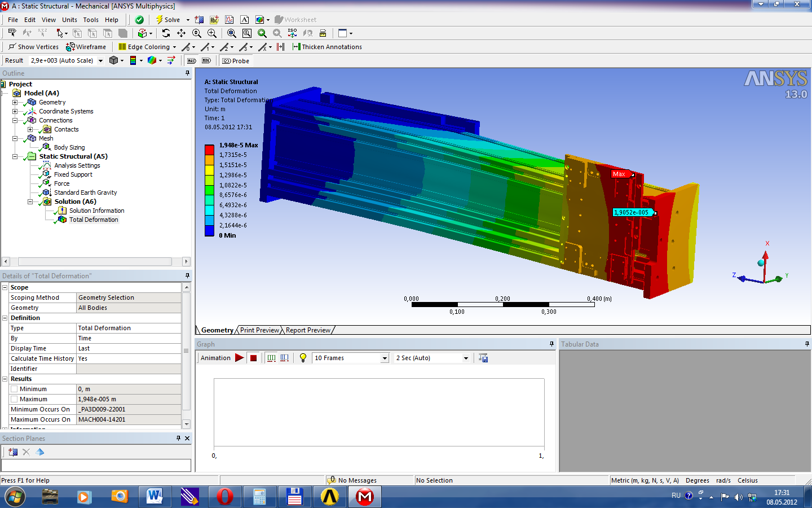Click the Details panel scroll down arrow
812x508 pixels.
[187, 424]
